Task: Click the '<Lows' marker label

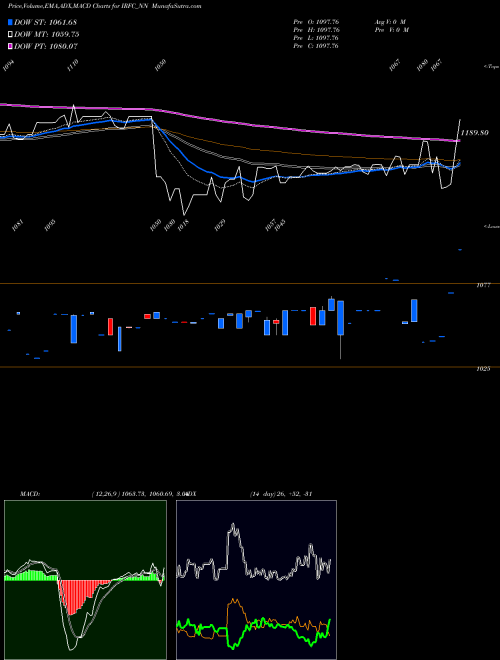Action: (x=491, y=226)
